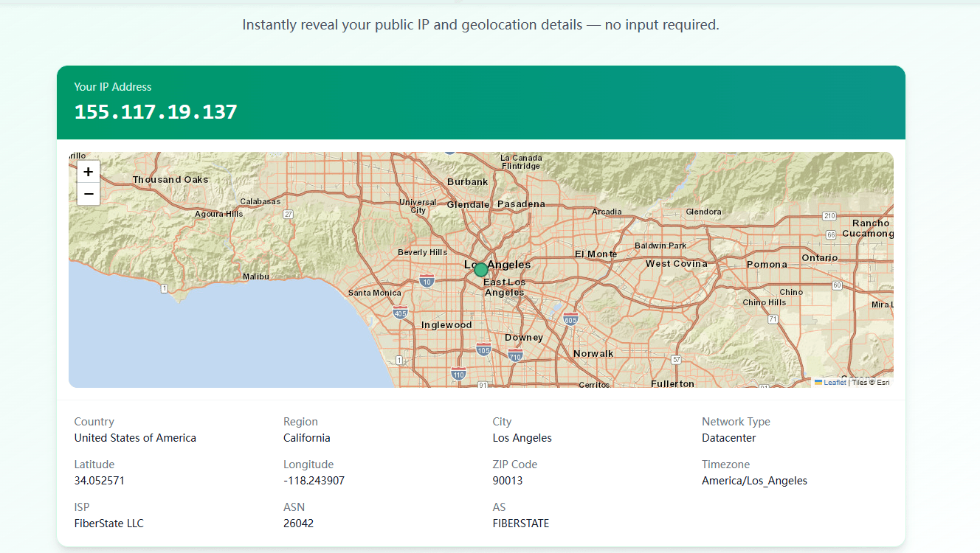Click the Interstate 110 shield on map
980x553 pixels.
[x=458, y=374]
